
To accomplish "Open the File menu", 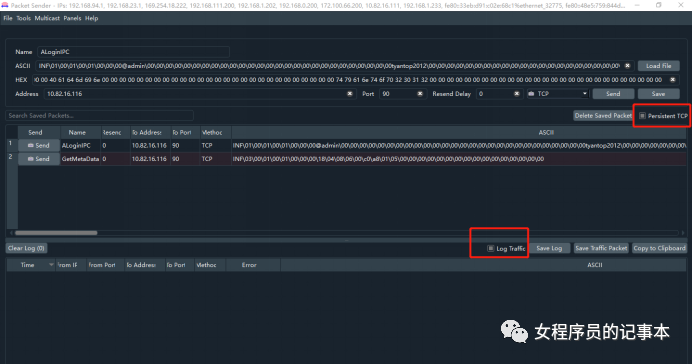I will [8, 18].
